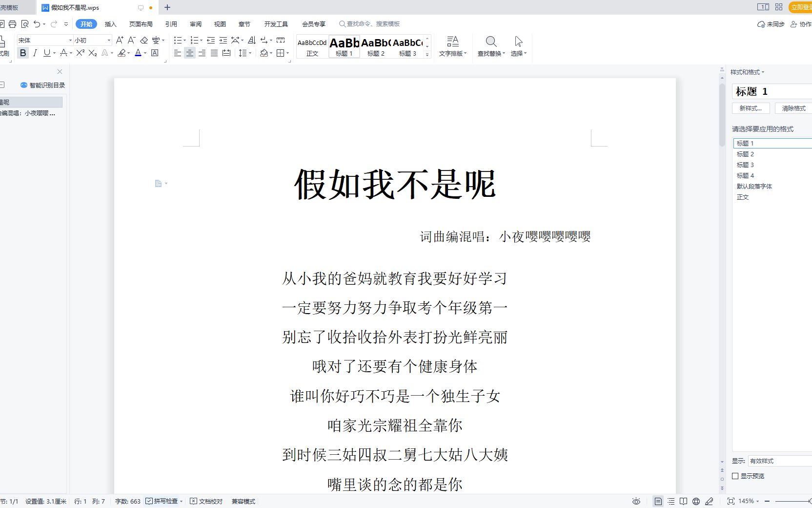Click the Increase font size icon

[x=120, y=40]
